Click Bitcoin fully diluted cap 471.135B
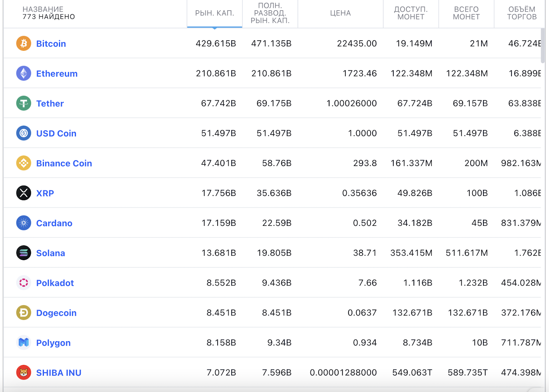Viewport: 549px width, 392px height. click(x=271, y=44)
